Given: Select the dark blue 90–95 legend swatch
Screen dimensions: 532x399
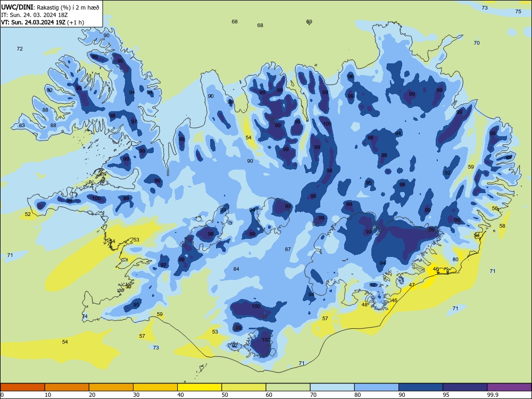Looking at the screenshot, I should pyautogui.click(x=421, y=387).
